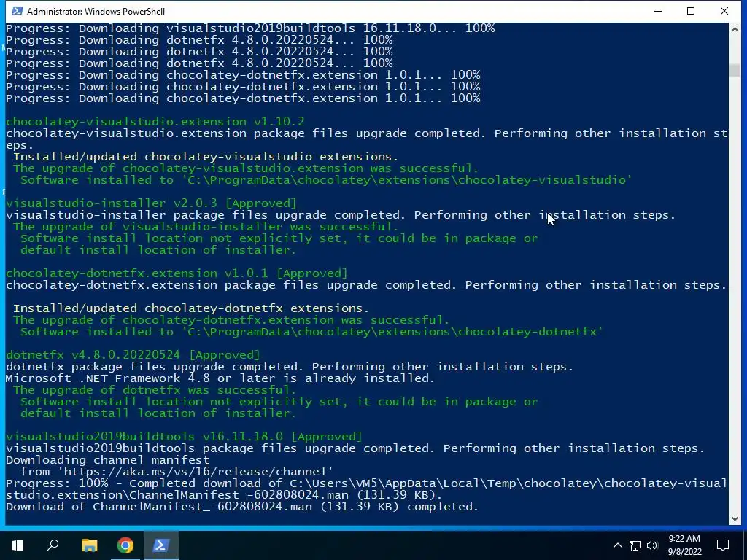Open the notification center icon
The height and width of the screenshot is (560, 747).
click(x=723, y=545)
